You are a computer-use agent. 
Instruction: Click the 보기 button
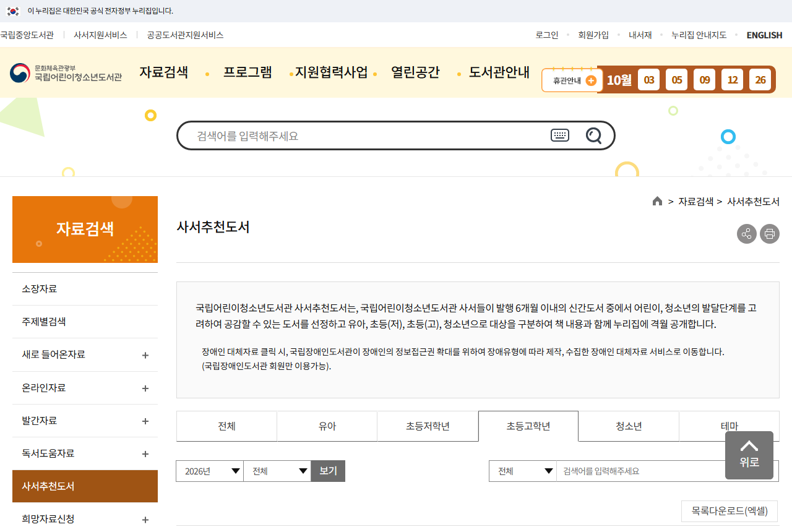pyautogui.click(x=328, y=471)
